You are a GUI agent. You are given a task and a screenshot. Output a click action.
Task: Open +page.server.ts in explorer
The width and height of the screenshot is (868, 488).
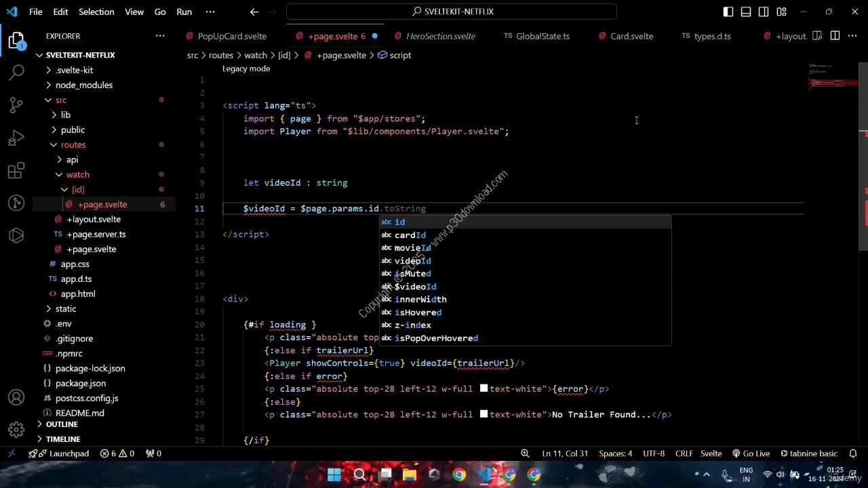point(96,234)
